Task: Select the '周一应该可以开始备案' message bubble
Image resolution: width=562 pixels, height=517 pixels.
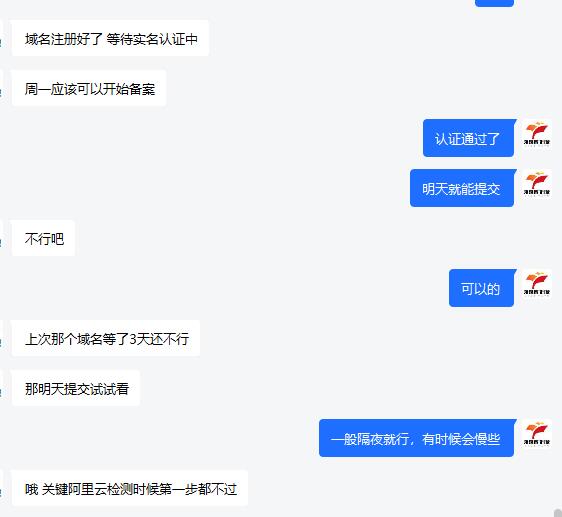Action: tap(89, 88)
